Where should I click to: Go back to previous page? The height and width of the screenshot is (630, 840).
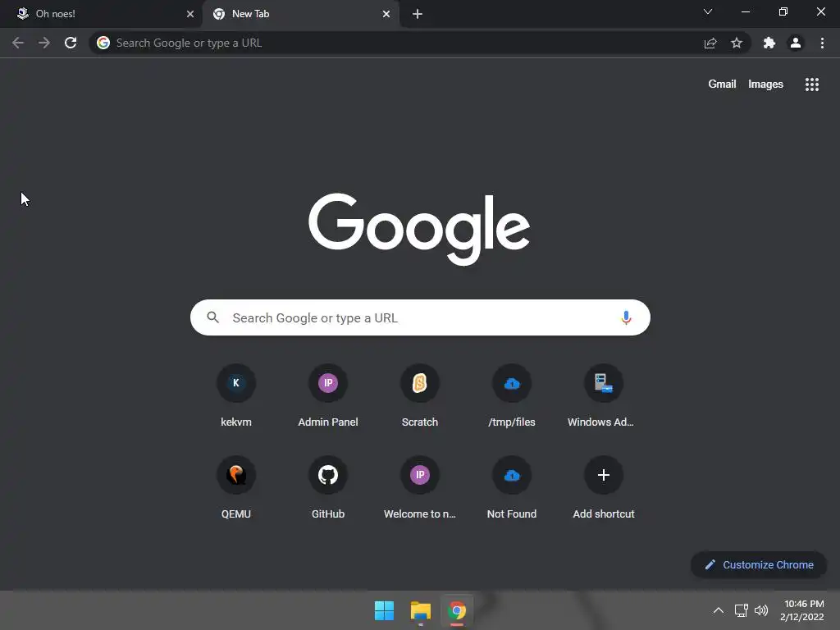(18, 43)
